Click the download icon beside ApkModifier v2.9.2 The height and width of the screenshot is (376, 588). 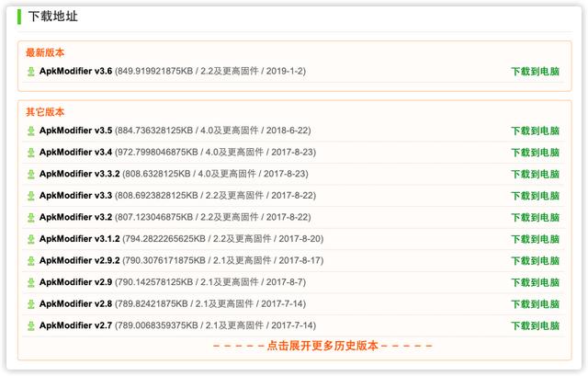coord(31,261)
